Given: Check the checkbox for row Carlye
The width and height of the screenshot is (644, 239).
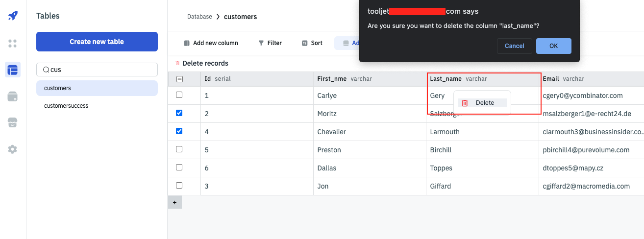Looking at the screenshot, I should click(179, 95).
